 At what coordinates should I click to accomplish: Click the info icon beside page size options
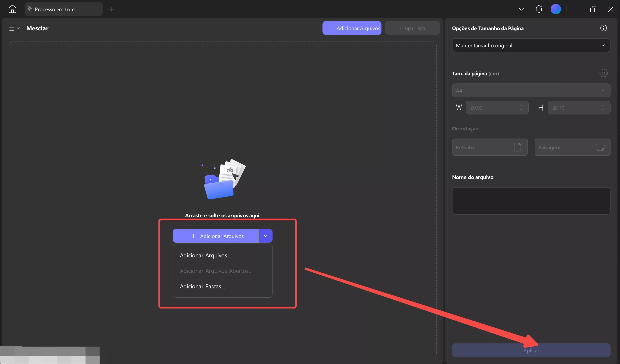603,28
